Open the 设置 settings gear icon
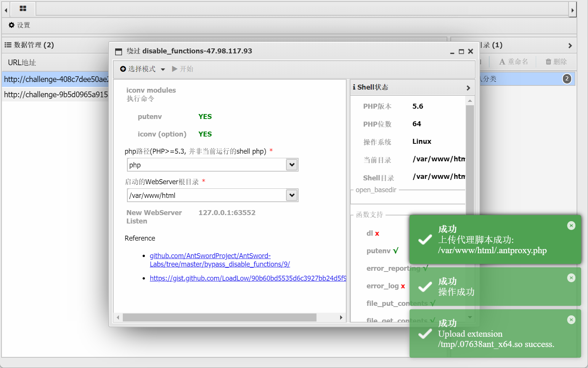This screenshot has width=588, height=368. (11, 25)
